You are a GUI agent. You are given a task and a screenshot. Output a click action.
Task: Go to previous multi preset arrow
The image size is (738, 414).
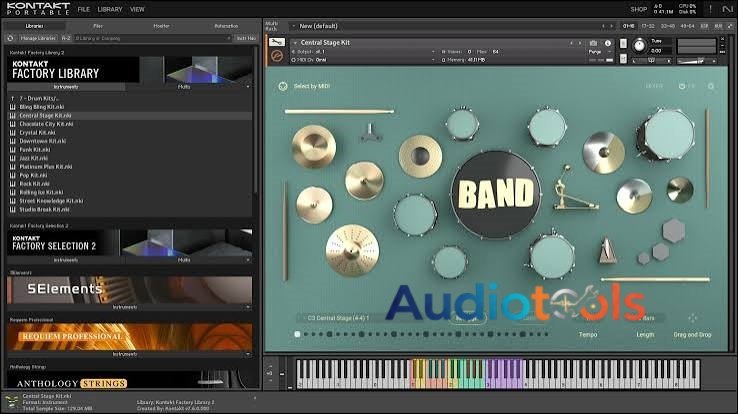[x=603, y=26]
